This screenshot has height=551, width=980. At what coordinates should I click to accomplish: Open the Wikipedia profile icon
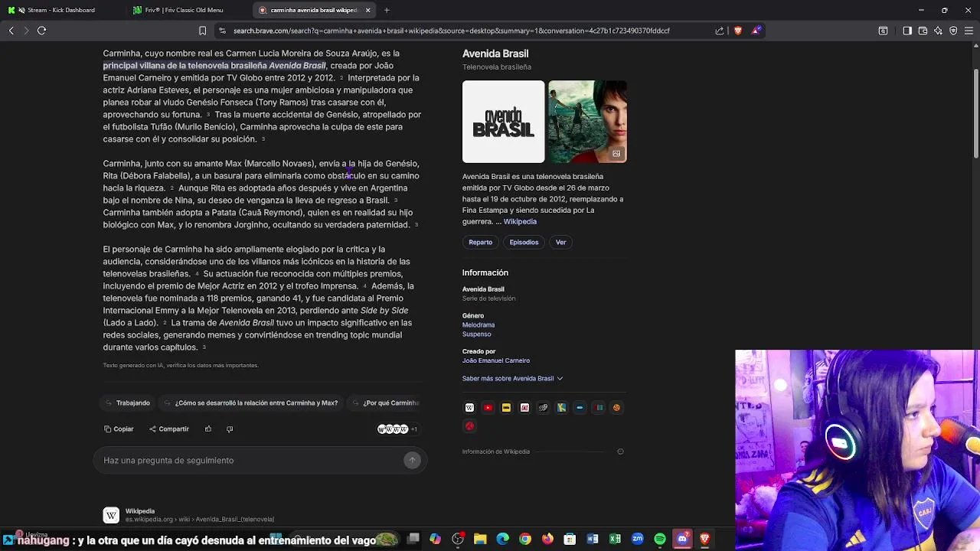469,408
